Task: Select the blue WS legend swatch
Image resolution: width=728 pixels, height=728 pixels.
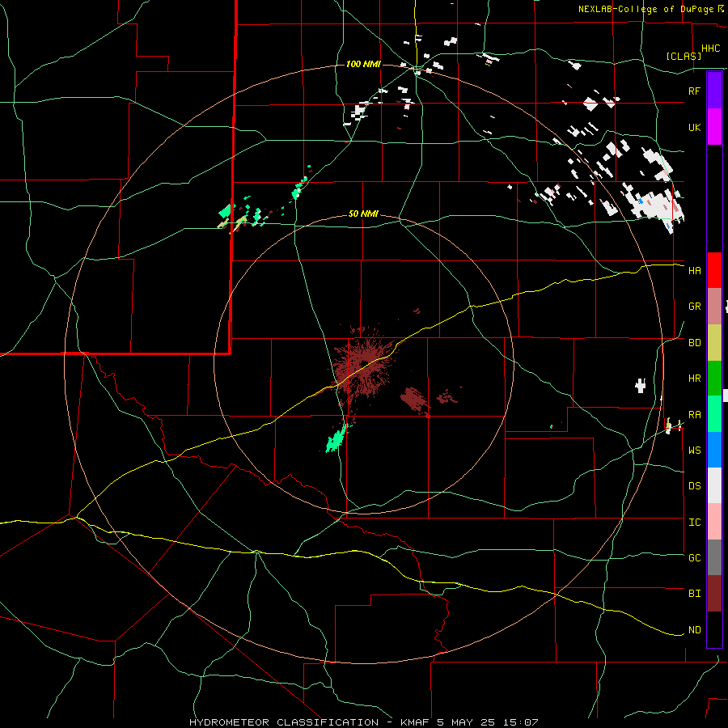Action: click(x=714, y=450)
